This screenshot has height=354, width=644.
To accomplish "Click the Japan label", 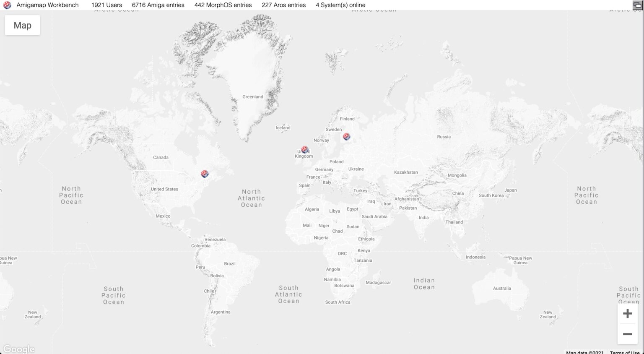I will coord(510,190).
